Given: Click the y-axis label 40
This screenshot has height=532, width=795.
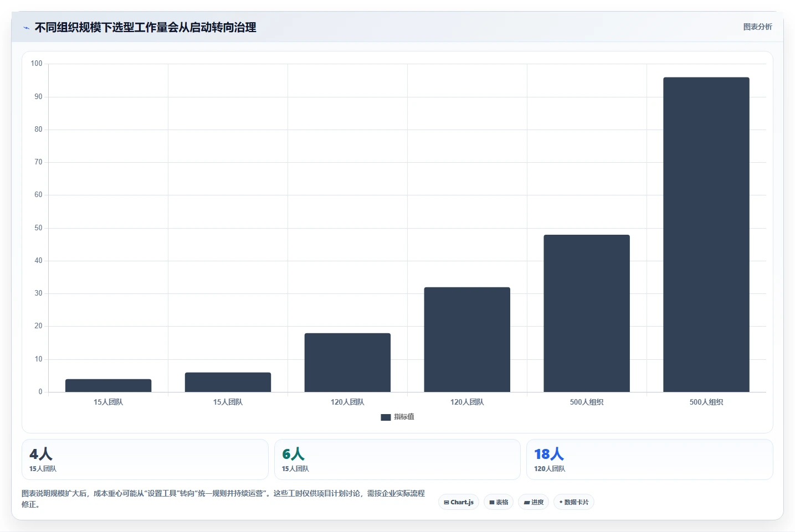Looking at the screenshot, I should pyautogui.click(x=38, y=261).
